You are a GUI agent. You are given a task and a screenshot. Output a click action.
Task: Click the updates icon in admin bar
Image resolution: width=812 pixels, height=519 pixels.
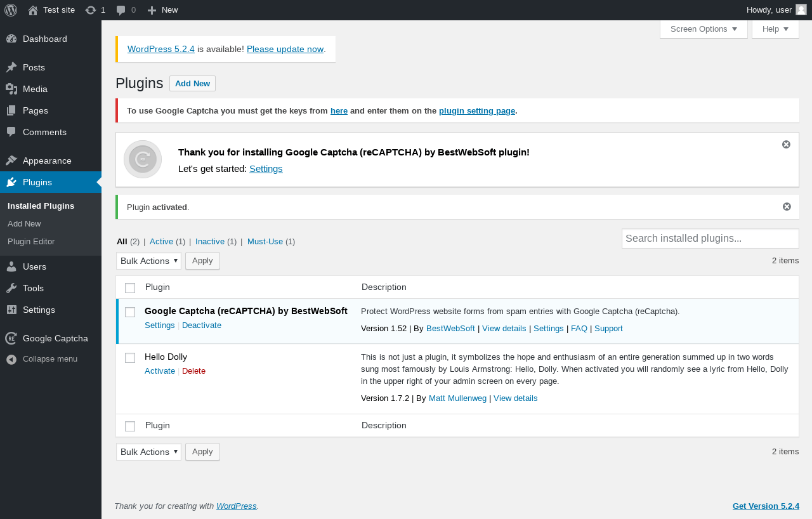tap(91, 10)
